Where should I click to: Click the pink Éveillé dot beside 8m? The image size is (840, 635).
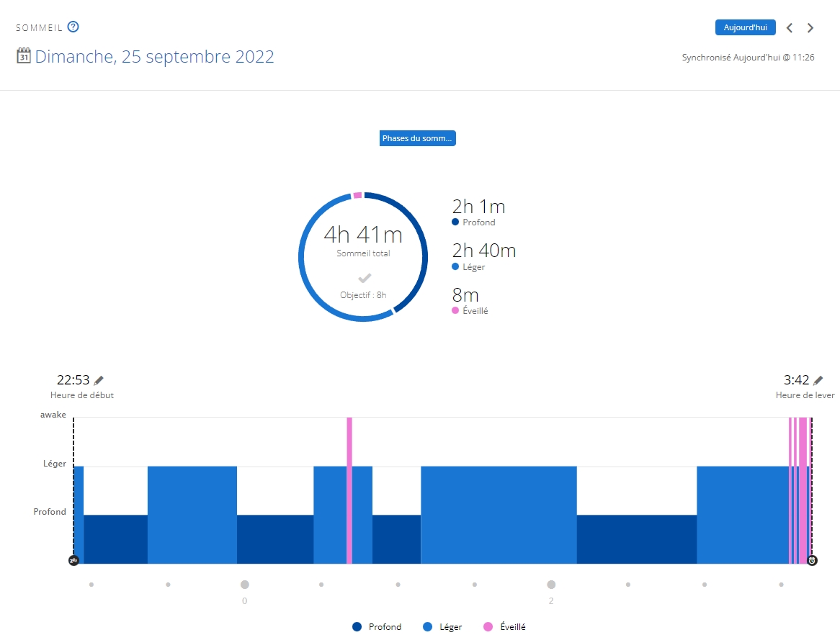coord(455,310)
